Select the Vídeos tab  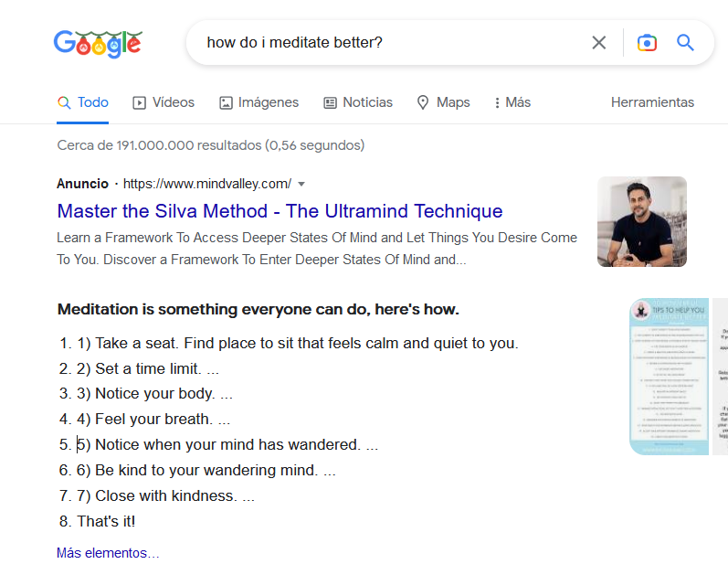(x=164, y=102)
